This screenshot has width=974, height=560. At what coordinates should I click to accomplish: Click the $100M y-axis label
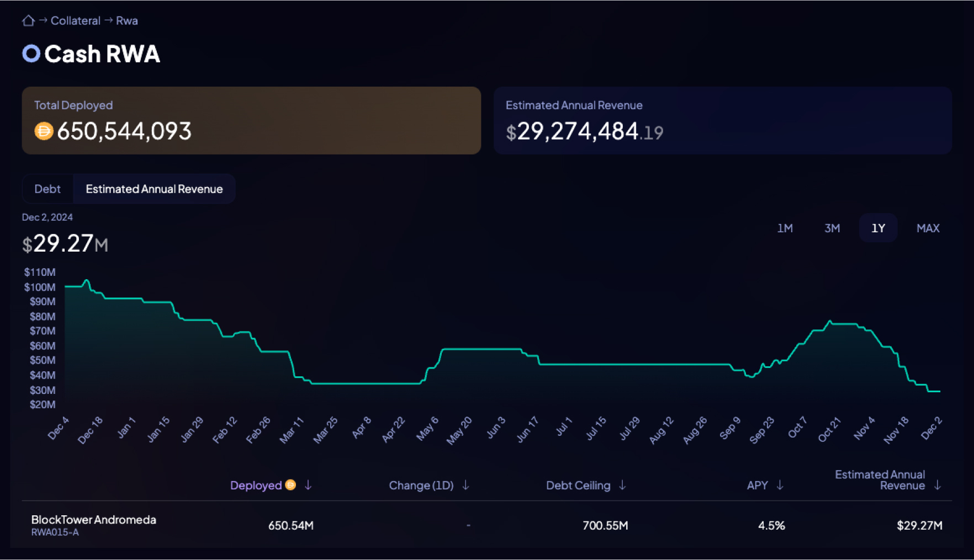click(40, 287)
